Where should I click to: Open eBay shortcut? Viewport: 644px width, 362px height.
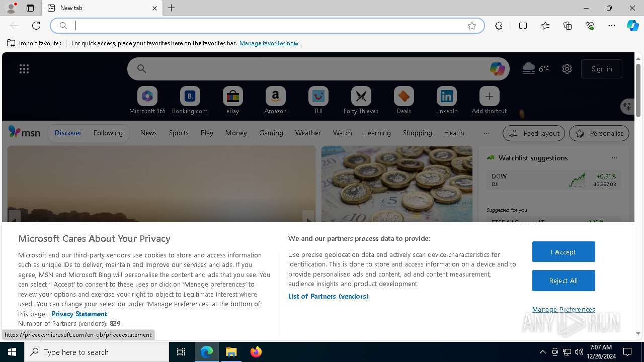(232, 101)
